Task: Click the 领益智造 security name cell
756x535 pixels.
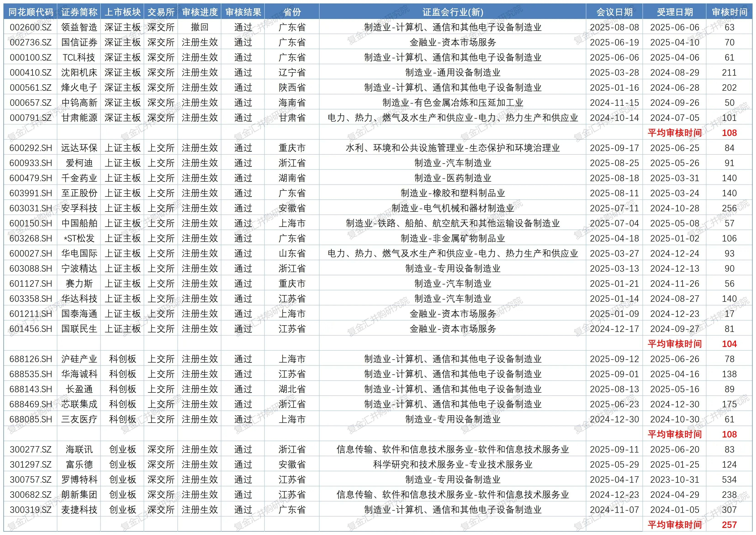Action: (79, 27)
